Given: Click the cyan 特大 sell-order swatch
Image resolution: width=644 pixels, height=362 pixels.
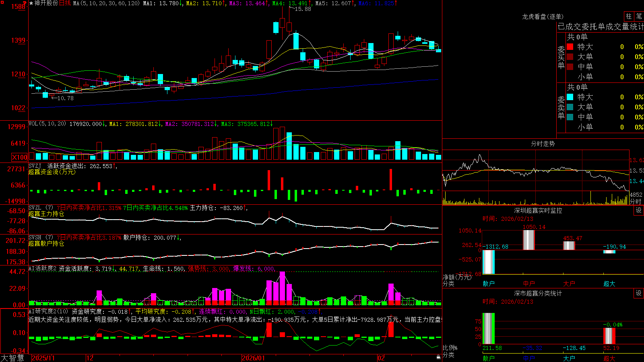Looking at the screenshot, I should [570, 97].
